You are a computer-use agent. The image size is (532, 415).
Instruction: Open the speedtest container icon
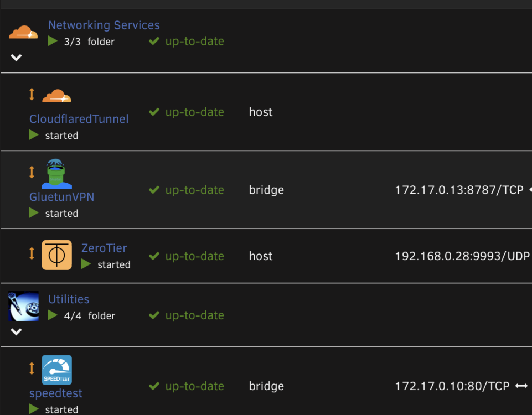(x=56, y=370)
